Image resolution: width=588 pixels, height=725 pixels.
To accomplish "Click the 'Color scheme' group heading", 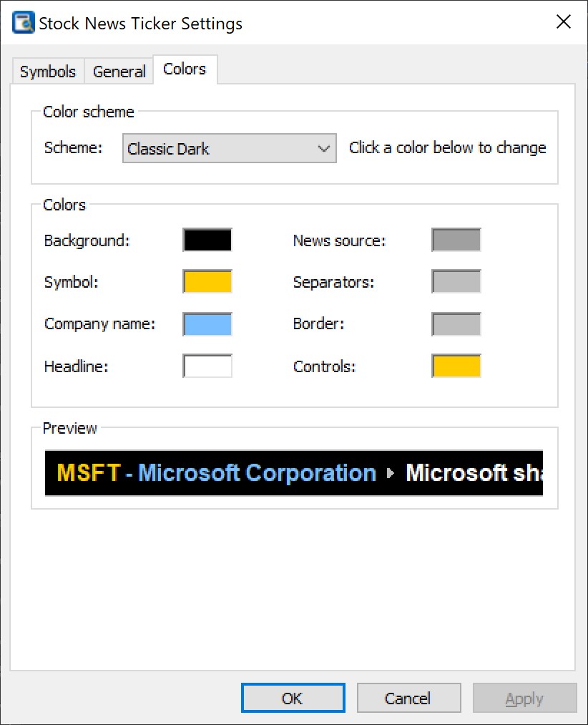I will point(88,112).
